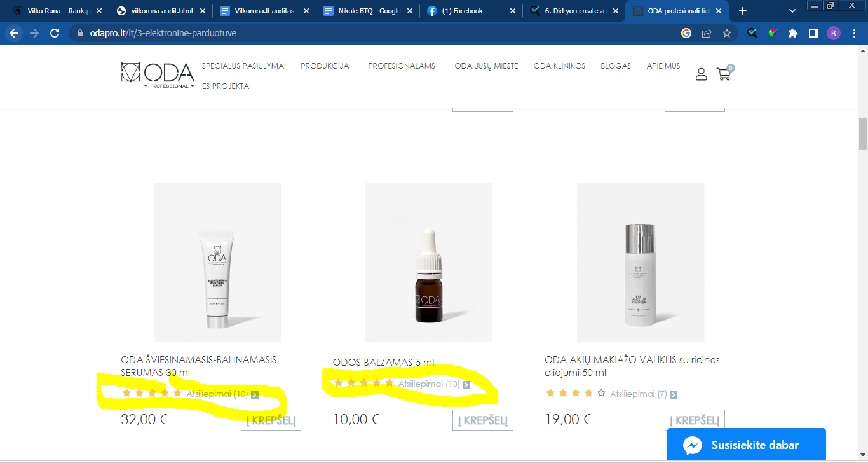Switch to Facebook tab
The height and width of the screenshot is (463, 868).
click(x=471, y=11)
